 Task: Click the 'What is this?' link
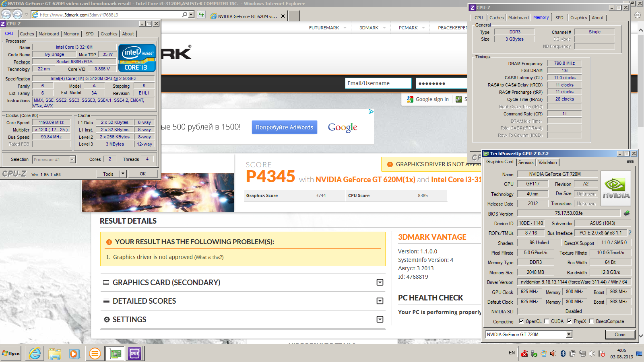(209, 257)
